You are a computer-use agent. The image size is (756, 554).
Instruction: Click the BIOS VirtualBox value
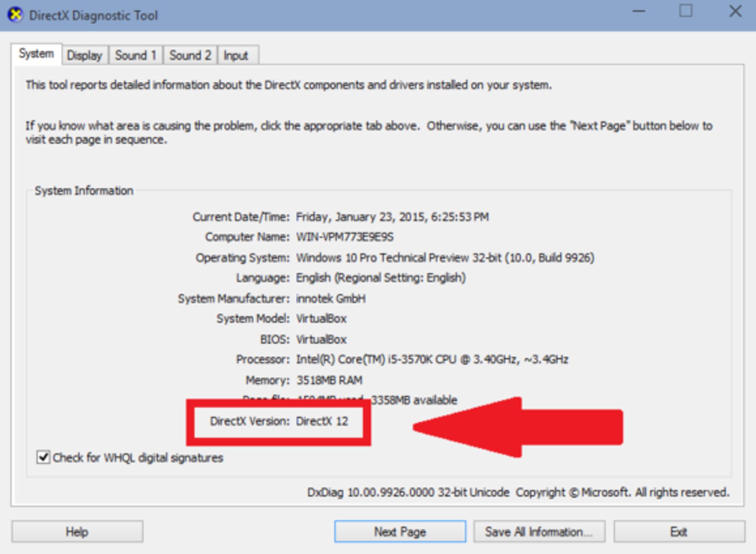coord(321,339)
